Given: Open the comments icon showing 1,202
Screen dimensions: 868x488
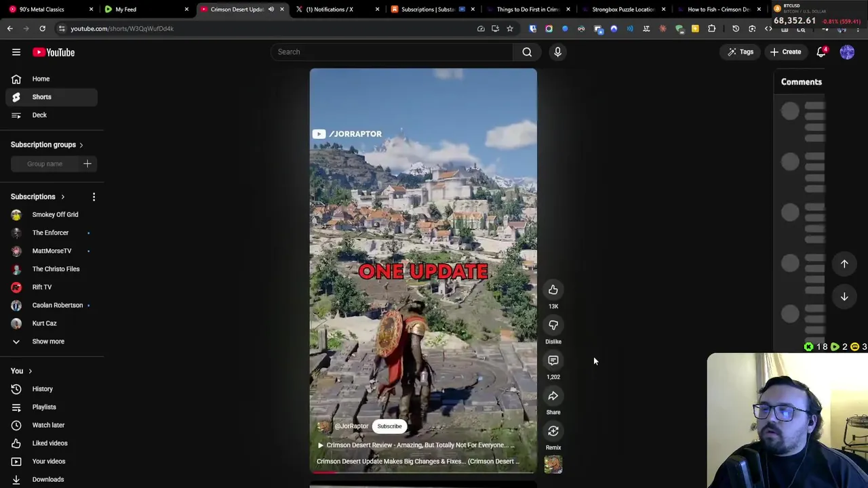Looking at the screenshot, I should (x=553, y=361).
